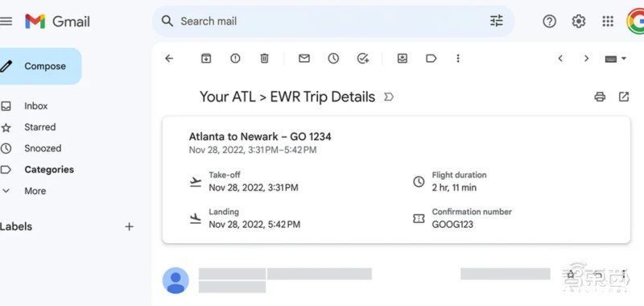The height and width of the screenshot is (306, 644).
Task: Snooze this email with clock icon
Action: click(333, 58)
